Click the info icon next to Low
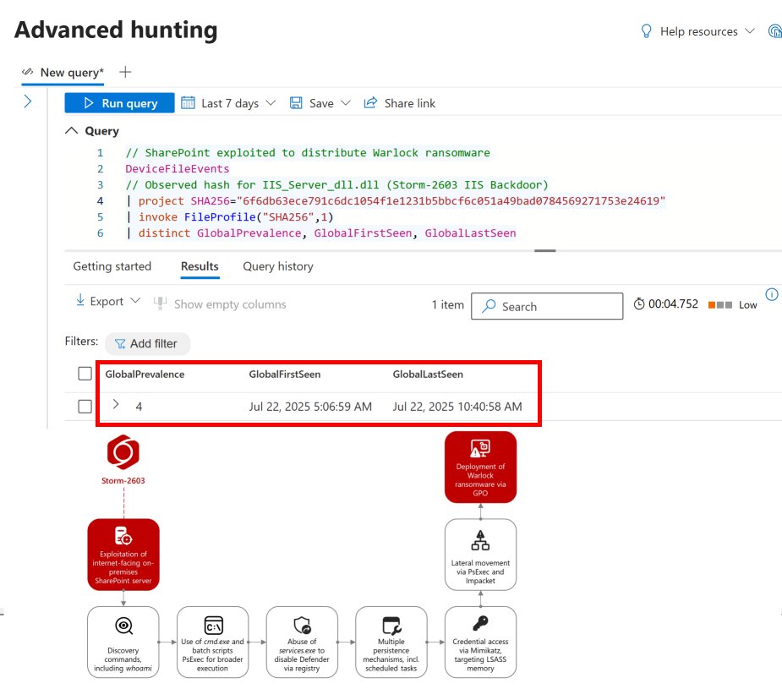782x700 pixels. click(x=772, y=294)
